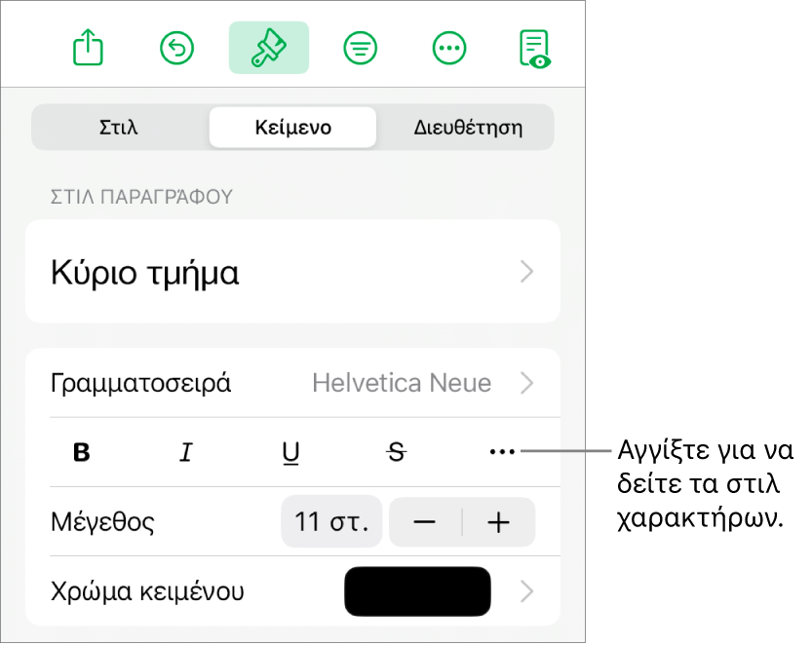This screenshot has width=812, height=645.
Task: Tap the chevron beside Helvetica Neue
Action: tap(526, 383)
